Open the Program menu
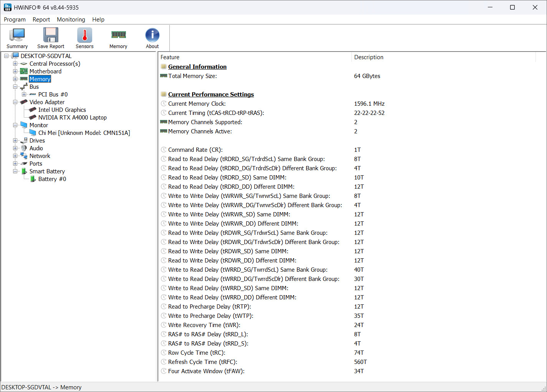Screen dimensions: 547x392 point(15,20)
